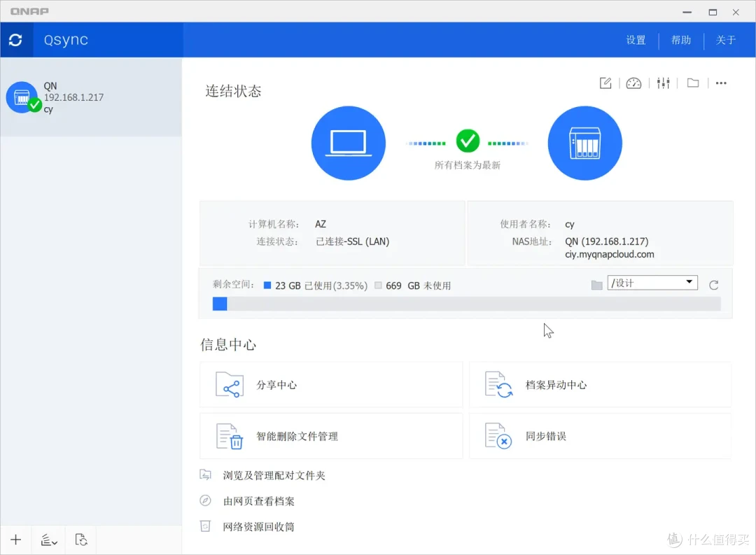Open the more options ellipsis icon
The height and width of the screenshot is (555, 756).
tap(721, 83)
